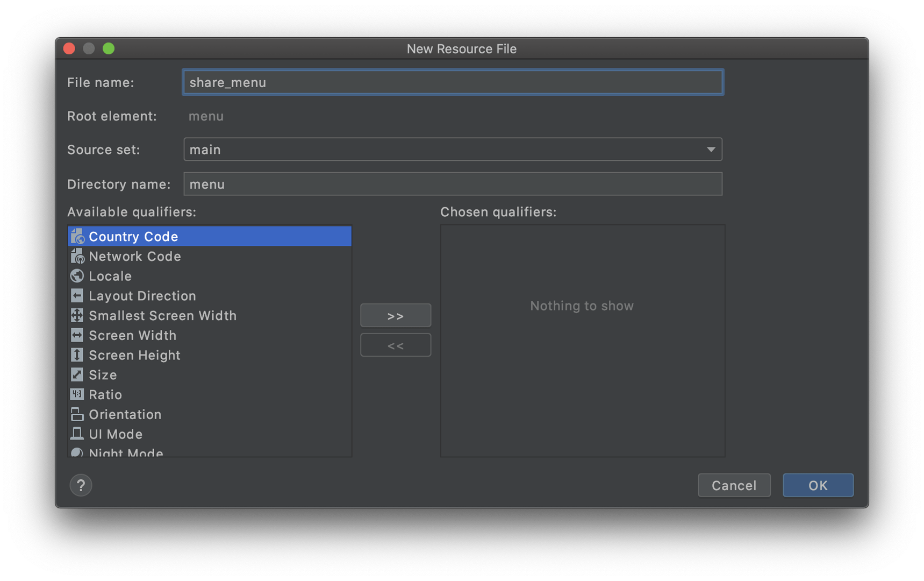Screen dimensions: 924x581
Task: Select the Screen Height qualifier
Action: pos(210,355)
